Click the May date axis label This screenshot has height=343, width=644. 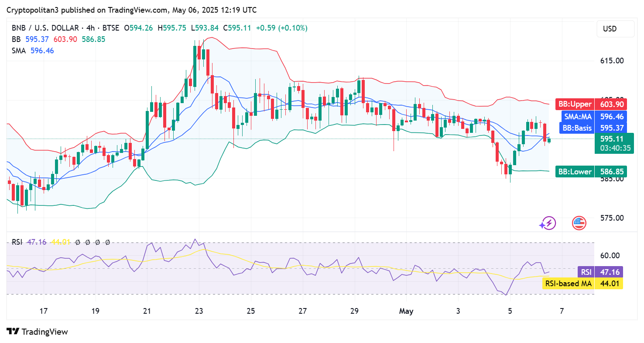[406, 311]
